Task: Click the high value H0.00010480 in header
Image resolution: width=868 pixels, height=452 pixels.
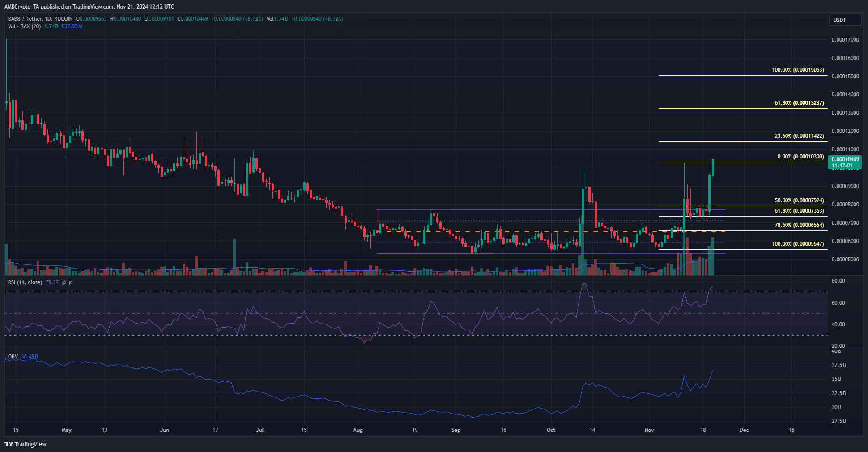Action: (126, 19)
